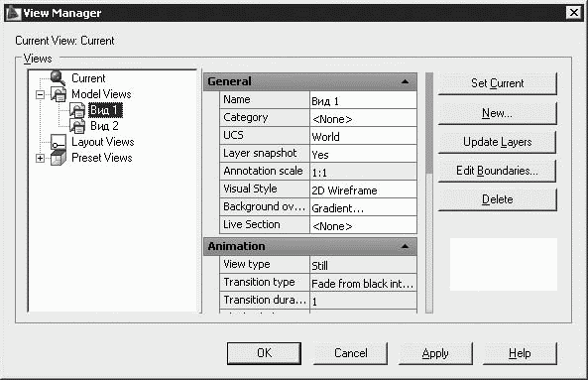The height and width of the screenshot is (380, 588).
Task: Click the View type value Still
Action: click(x=363, y=265)
